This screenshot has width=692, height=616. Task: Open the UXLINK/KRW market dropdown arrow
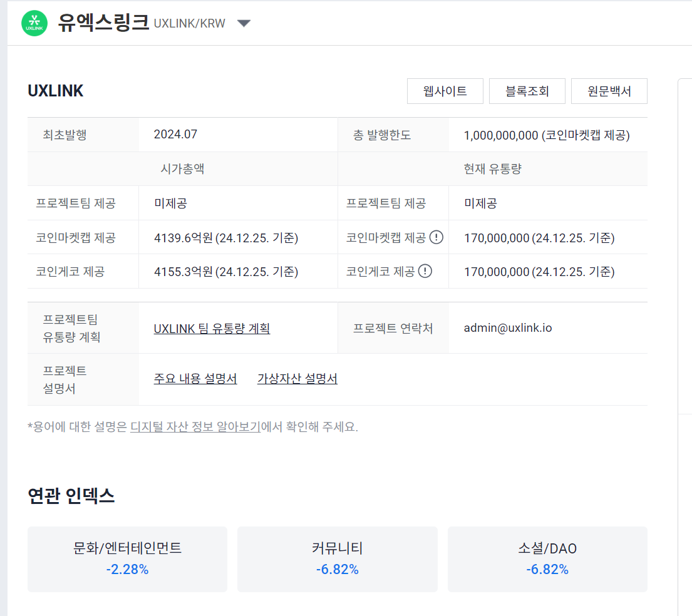pyautogui.click(x=244, y=23)
